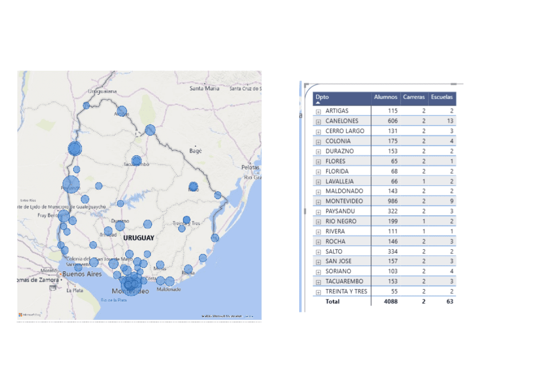Click the Rocha map bubble
The width and height of the screenshot is (555, 392).
pos(188,269)
